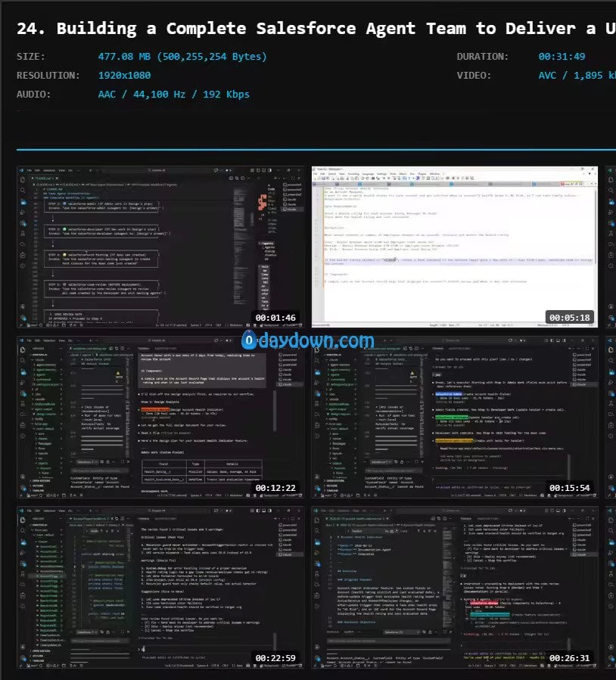616x680 pixels.
Task: Select the audio value "AAC / 44,100 Hz / 192 Kbps"
Action: [x=173, y=95]
